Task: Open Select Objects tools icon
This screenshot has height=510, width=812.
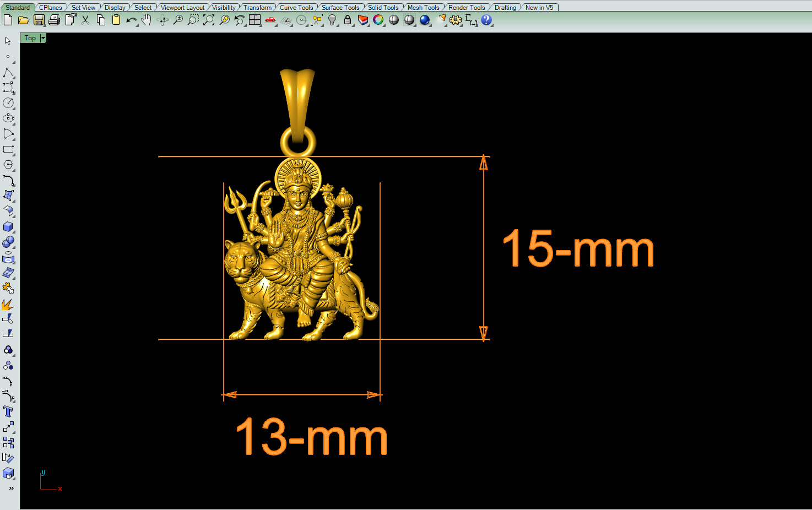Action: [317, 20]
